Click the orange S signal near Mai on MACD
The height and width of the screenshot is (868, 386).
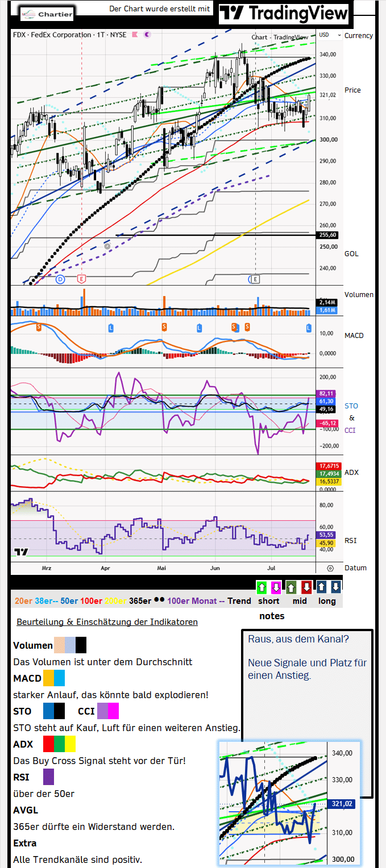[x=164, y=327]
